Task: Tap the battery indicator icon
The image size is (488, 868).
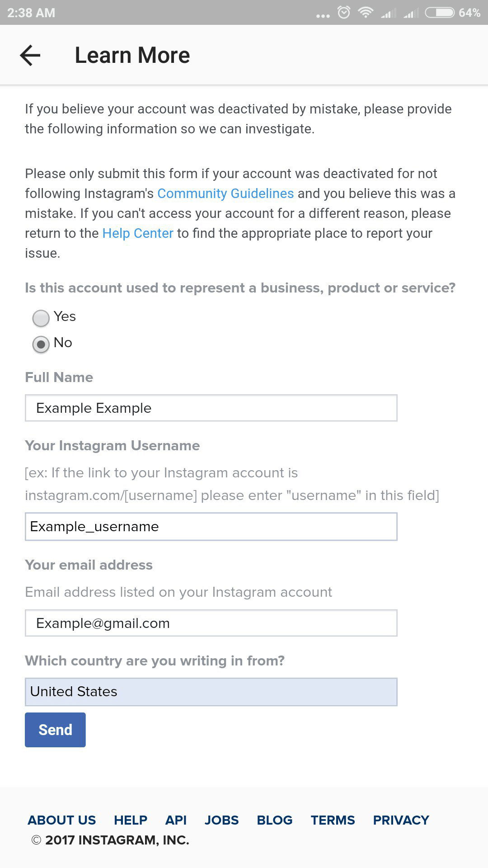Action: (440, 12)
